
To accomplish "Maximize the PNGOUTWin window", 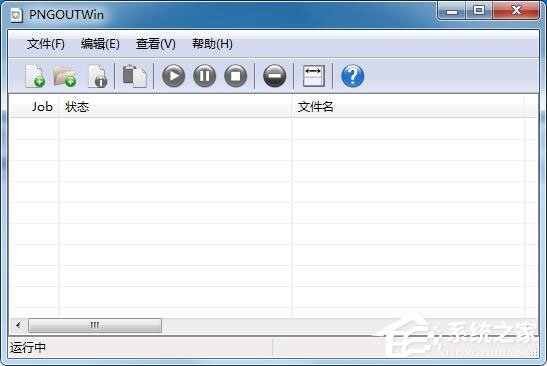I will coord(479,11).
